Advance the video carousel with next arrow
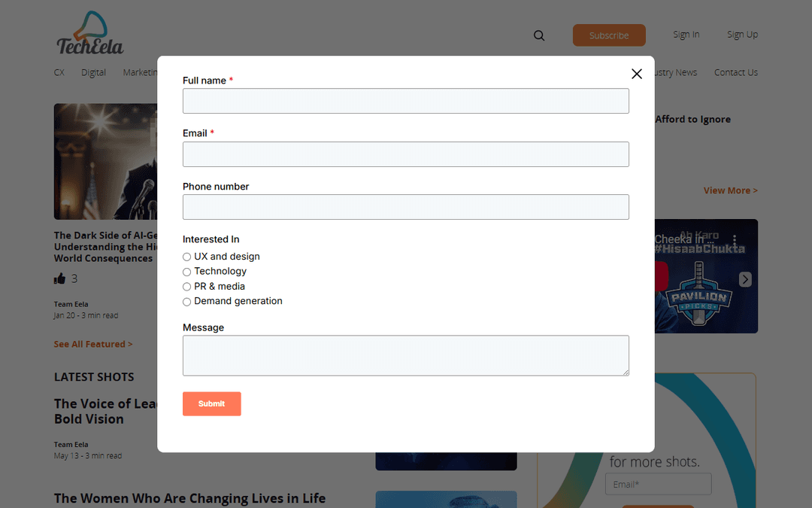 click(744, 279)
